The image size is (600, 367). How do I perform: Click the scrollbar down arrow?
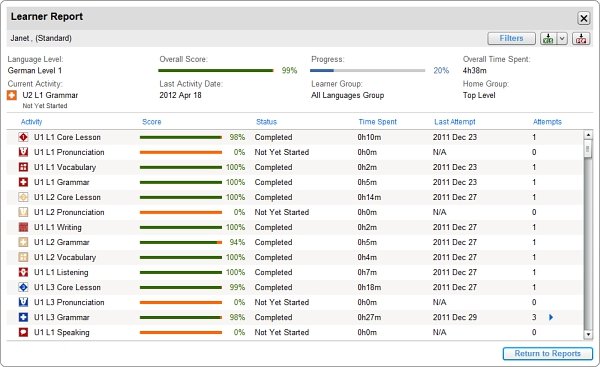click(x=588, y=334)
